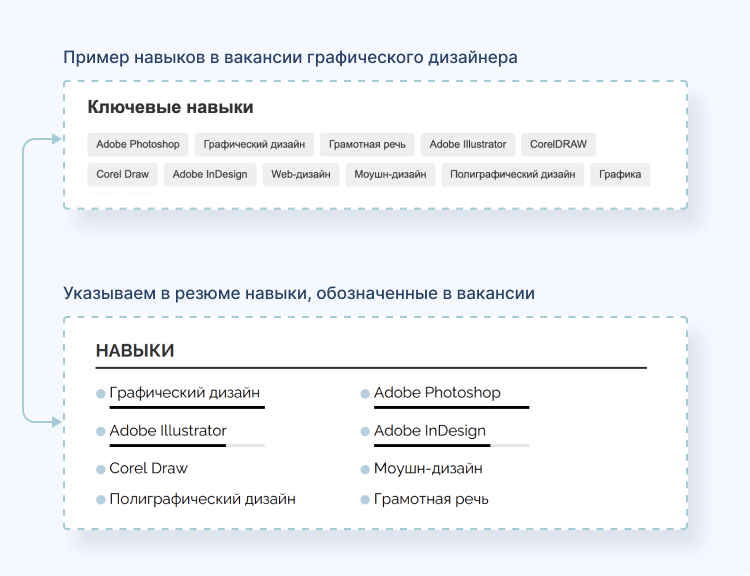Viewport: 750px width, 576px height.
Task: Click skill level bar under Adobe Illustrator
Action: coord(187,445)
